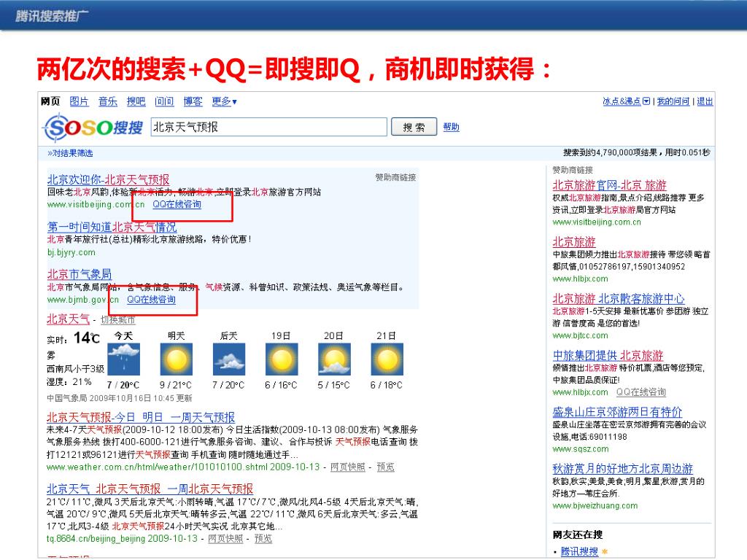The height and width of the screenshot is (560, 747).
Task: Open 北京欢迎你-北京天气预报 result
Action: pyautogui.click(x=108, y=179)
